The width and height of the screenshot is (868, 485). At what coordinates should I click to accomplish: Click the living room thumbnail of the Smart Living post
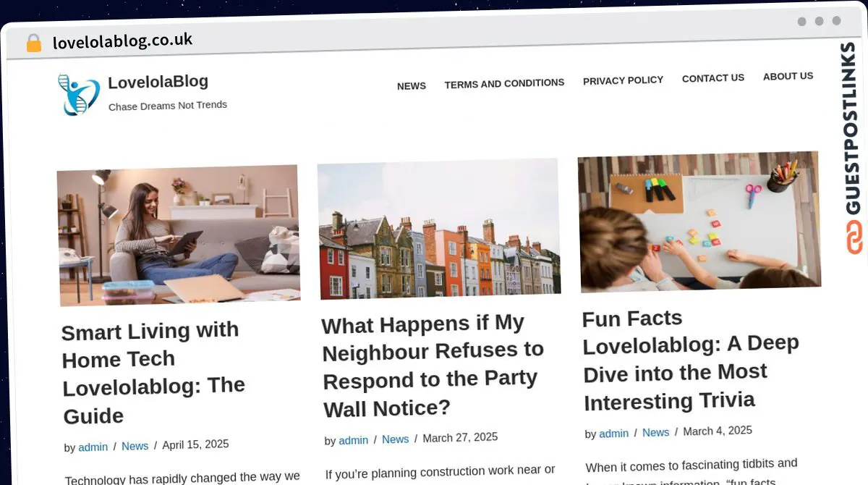(x=178, y=235)
